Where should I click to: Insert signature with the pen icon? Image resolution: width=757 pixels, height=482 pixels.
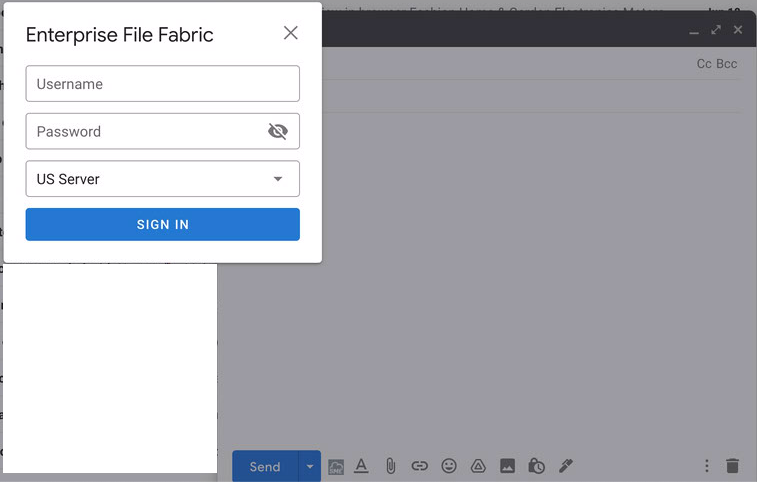[x=566, y=466]
